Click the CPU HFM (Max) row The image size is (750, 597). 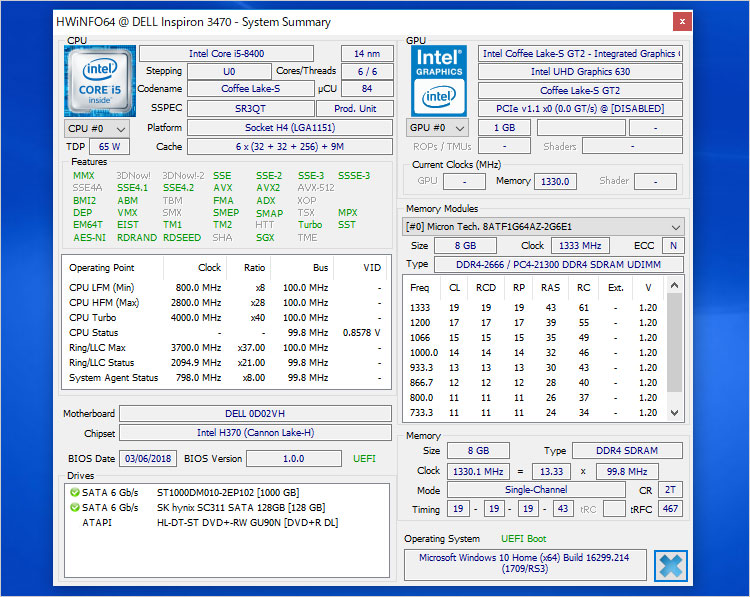pos(225,302)
